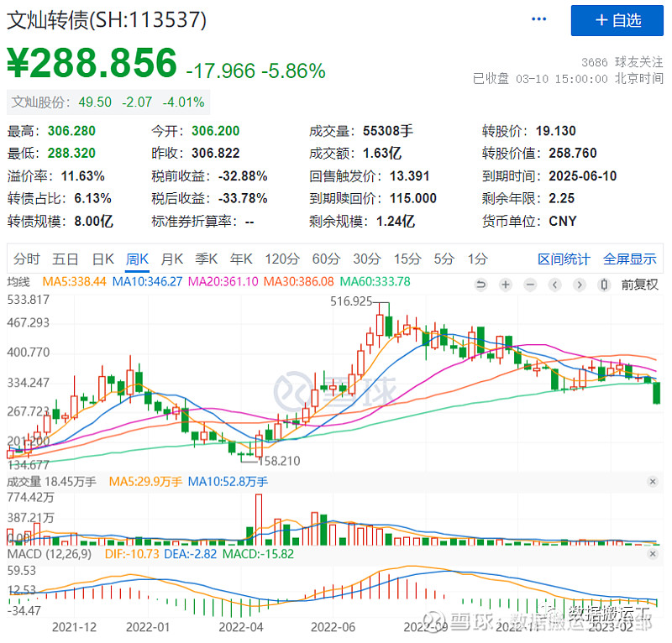Open the 文灿股份 underlying stock quote
Viewport: 672px width, 643px height.
[x=108, y=102]
